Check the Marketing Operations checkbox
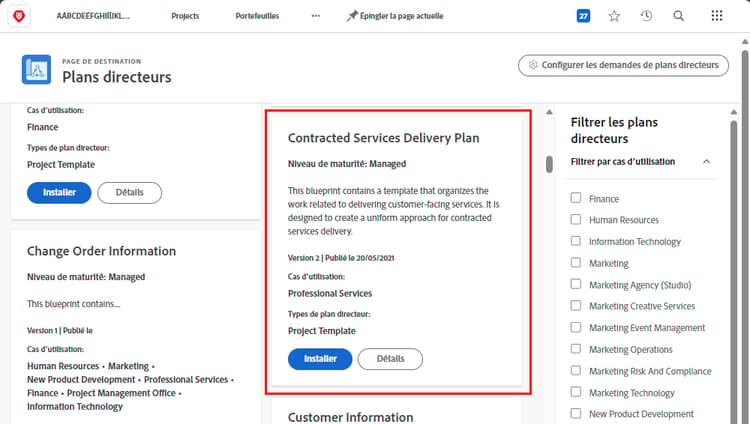 [x=576, y=349]
